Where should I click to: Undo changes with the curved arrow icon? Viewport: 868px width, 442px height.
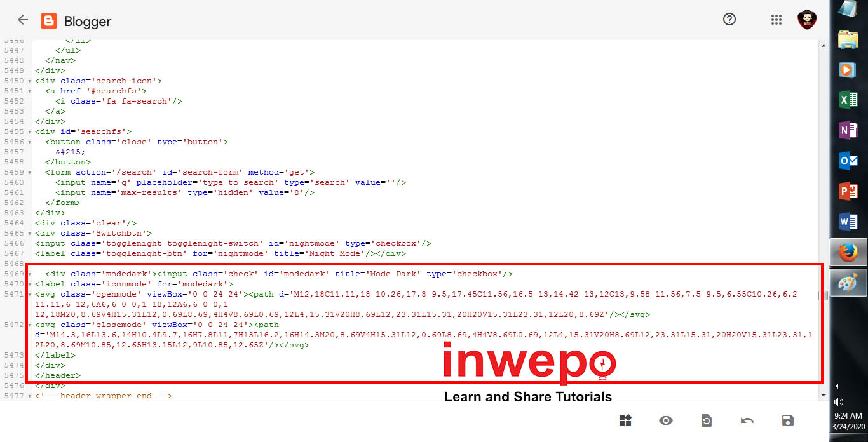pos(747,420)
